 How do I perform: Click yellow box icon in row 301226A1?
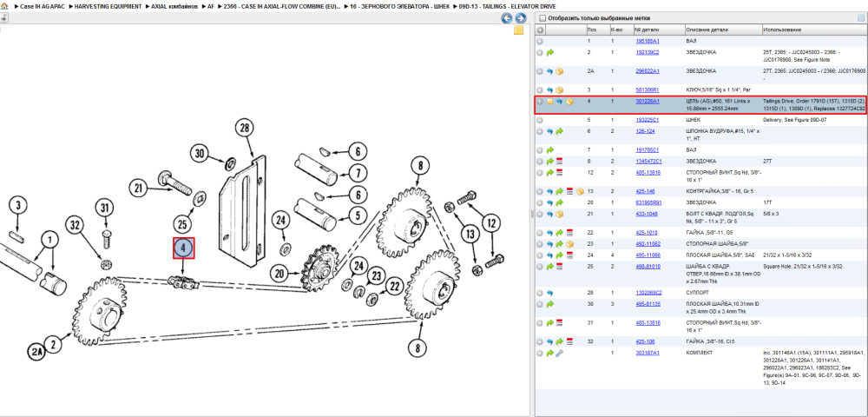pos(569,102)
